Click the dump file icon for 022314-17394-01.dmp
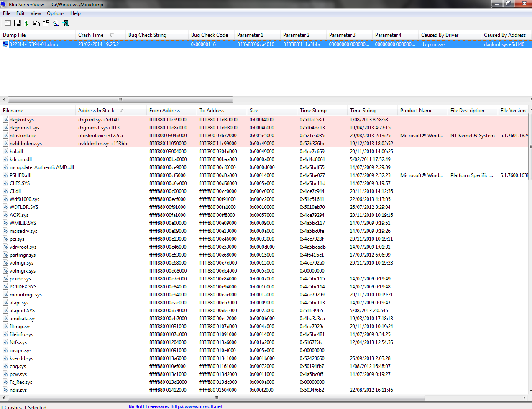 [5, 44]
